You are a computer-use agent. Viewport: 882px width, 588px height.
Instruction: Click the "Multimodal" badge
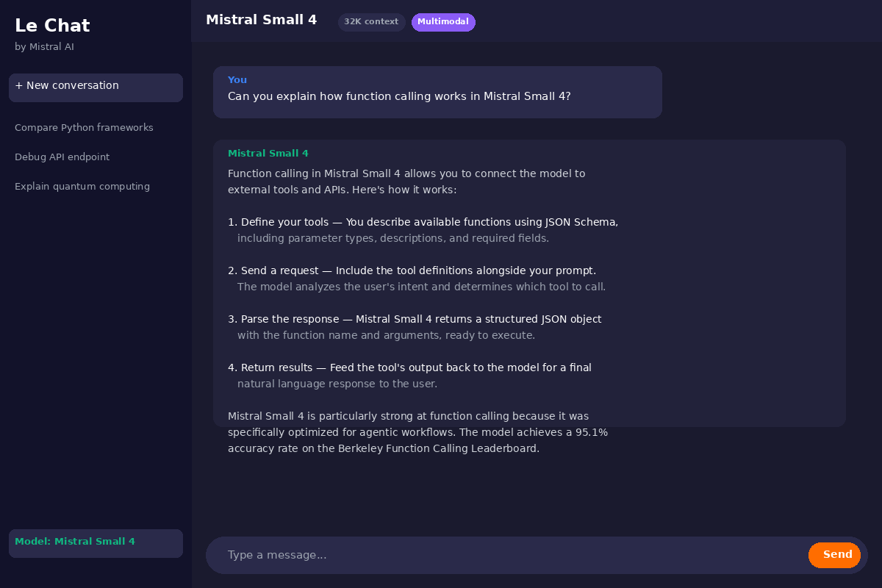click(443, 22)
